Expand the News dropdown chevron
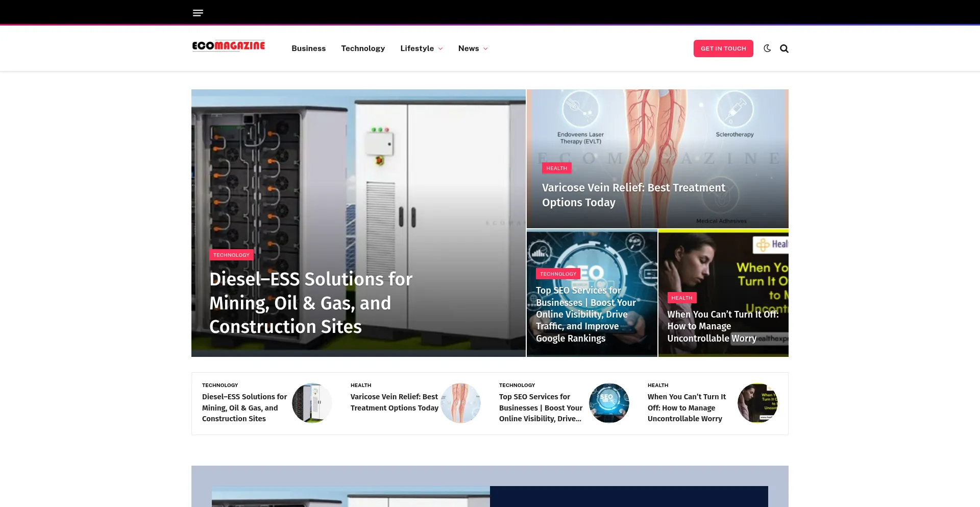Screen dimensions: 980x507 (x=485, y=49)
